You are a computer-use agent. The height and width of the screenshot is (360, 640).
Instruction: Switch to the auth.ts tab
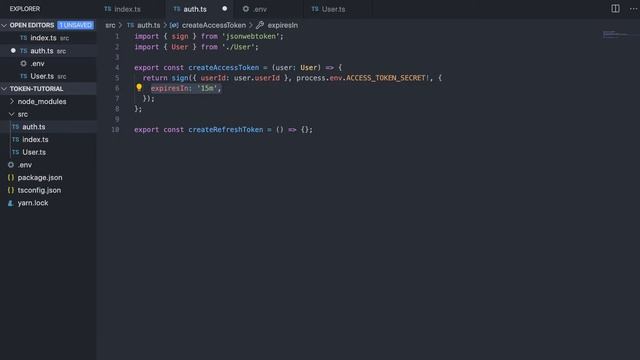[x=200, y=9]
